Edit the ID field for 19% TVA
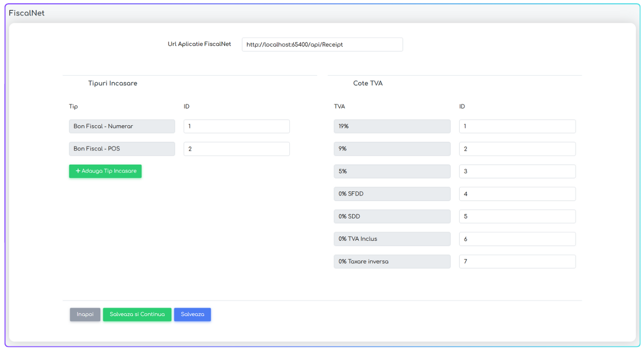This screenshot has width=644, height=351. [517, 126]
